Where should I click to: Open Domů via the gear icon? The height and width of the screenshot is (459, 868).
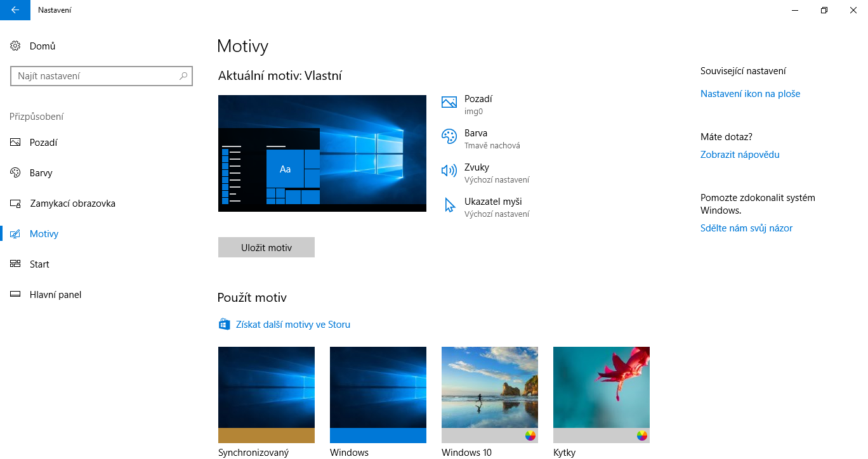[x=16, y=46]
